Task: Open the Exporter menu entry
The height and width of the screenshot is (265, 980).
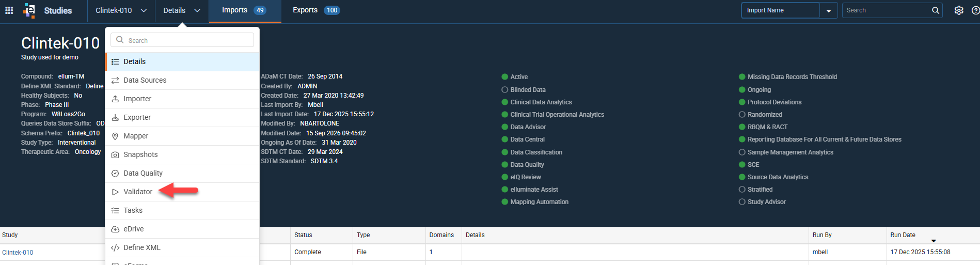Action: coord(182,117)
